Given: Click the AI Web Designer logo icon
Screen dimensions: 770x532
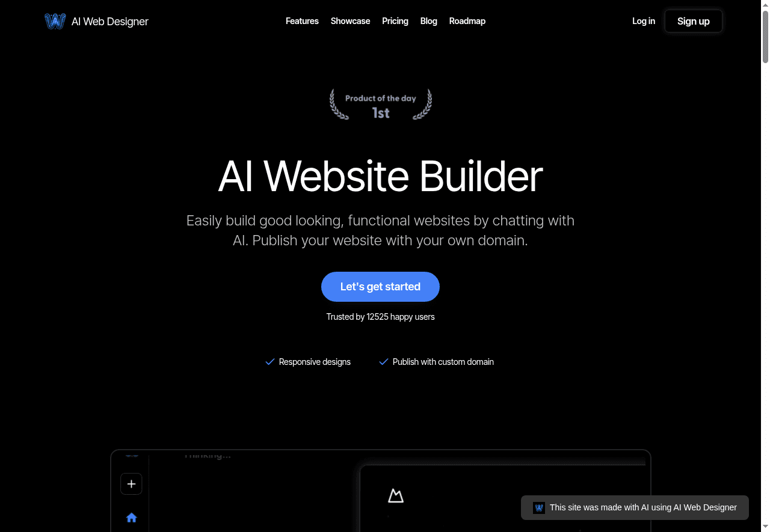Looking at the screenshot, I should 55,20.
